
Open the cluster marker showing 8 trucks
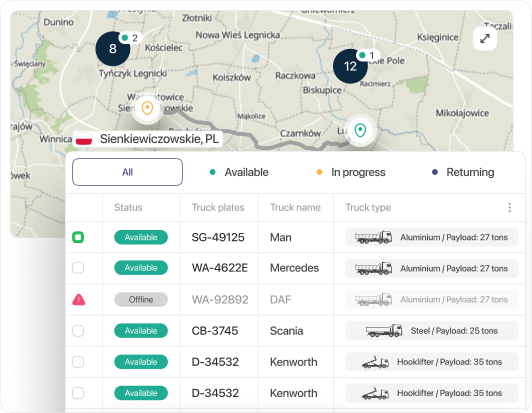pyautogui.click(x=113, y=49)
